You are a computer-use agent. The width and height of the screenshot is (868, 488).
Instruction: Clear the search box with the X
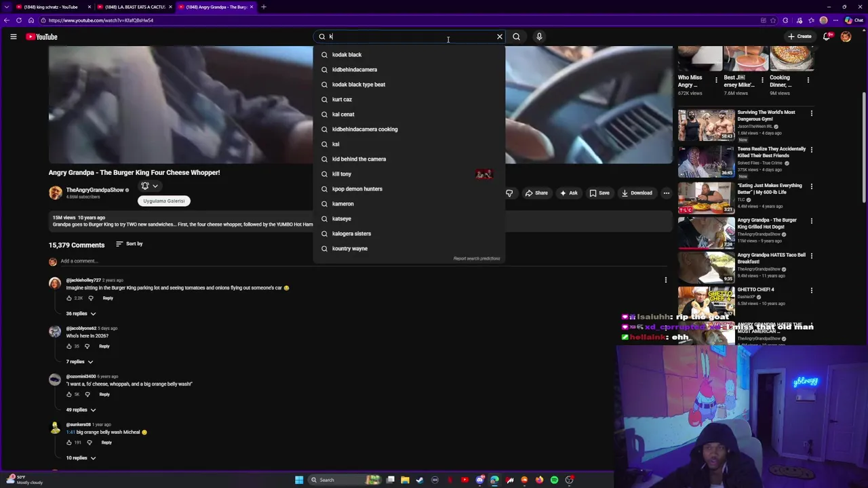coord(500,37)
